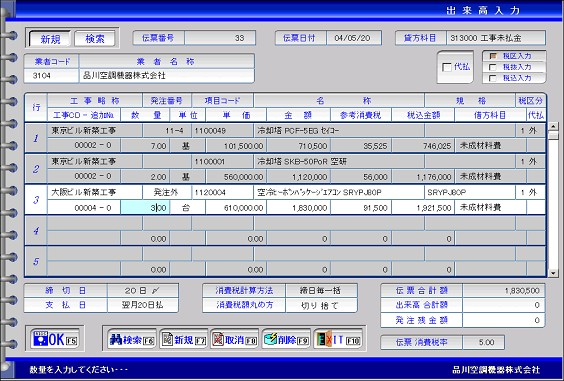The width and height of the screenshot is (564, 381).
Task: Click the red X icon on 取消
Action: point(218,339)
